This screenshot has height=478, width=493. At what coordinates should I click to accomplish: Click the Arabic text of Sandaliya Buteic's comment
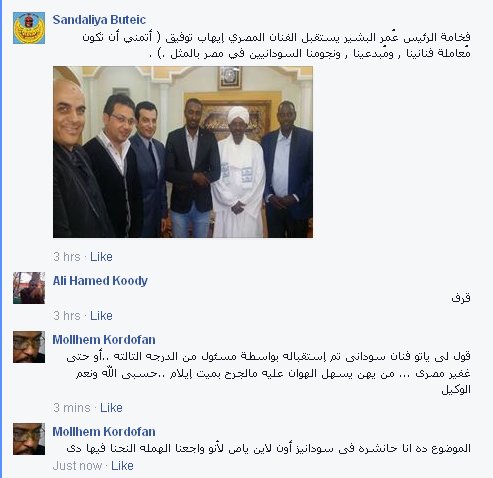pos(276,45)
